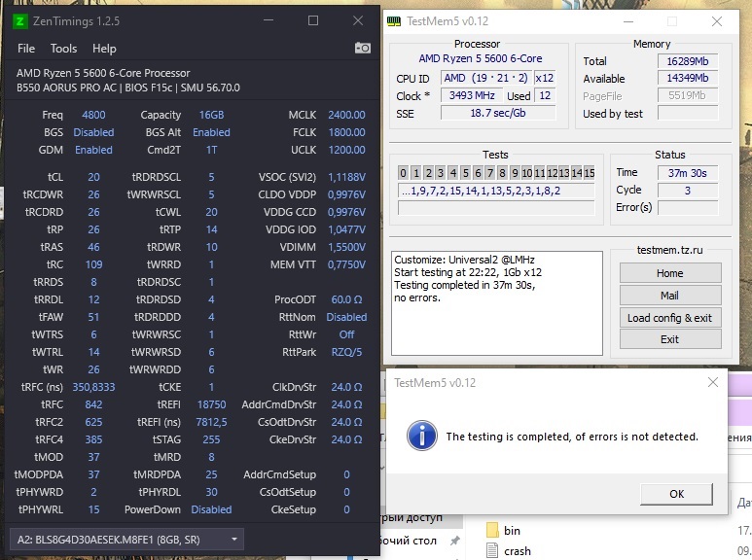The height and width of the screenshot is (560, 752).
Task: Click the CPU ID AMD (19 · 21 · 2) field
Action: pyautogui.click(x=485, y=78)
